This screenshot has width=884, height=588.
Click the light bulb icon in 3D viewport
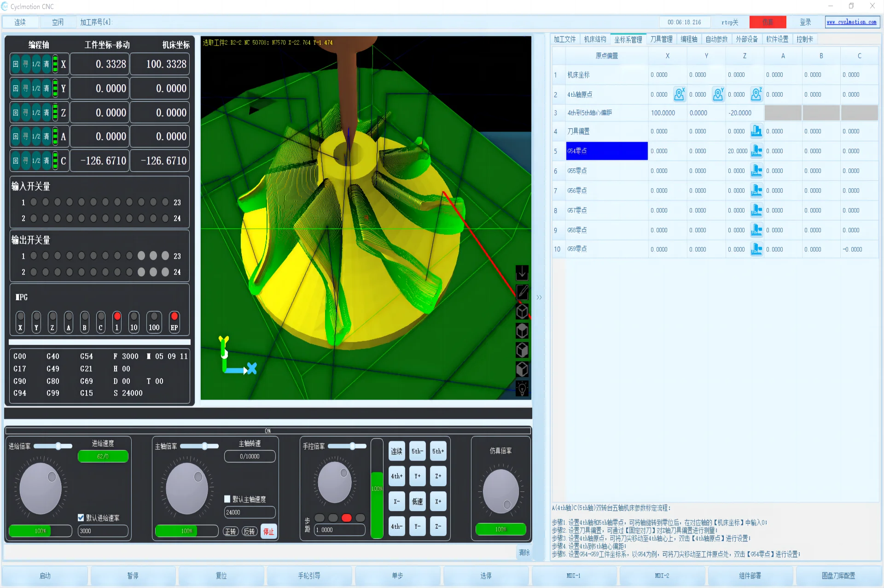(522, 389)
